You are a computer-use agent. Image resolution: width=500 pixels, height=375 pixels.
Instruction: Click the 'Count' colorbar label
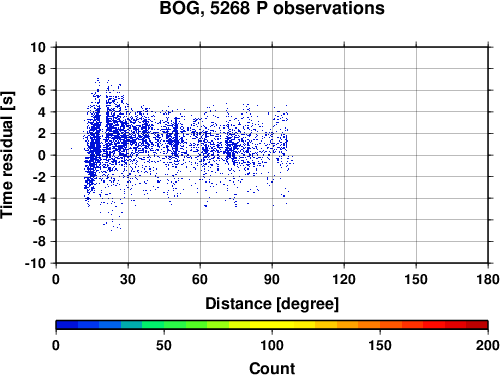coord(272,368)
